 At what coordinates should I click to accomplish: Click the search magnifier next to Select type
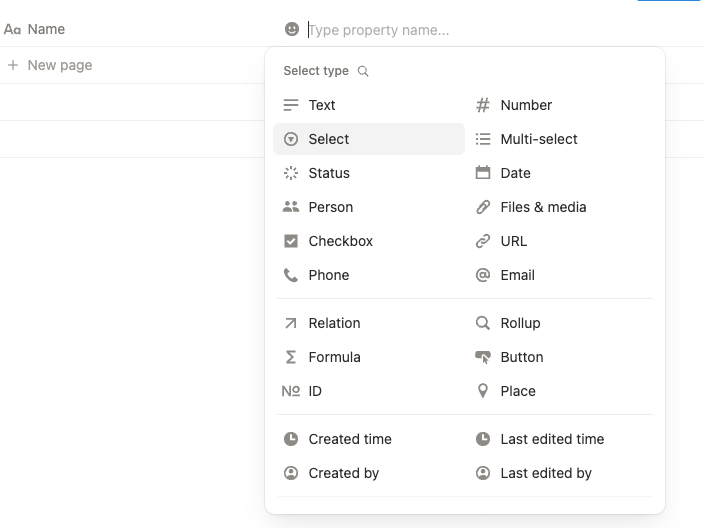tap(363, 71)
